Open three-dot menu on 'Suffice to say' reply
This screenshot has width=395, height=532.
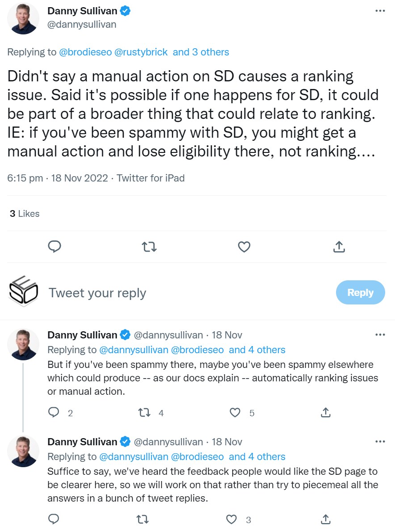click(x=380, y=442)
